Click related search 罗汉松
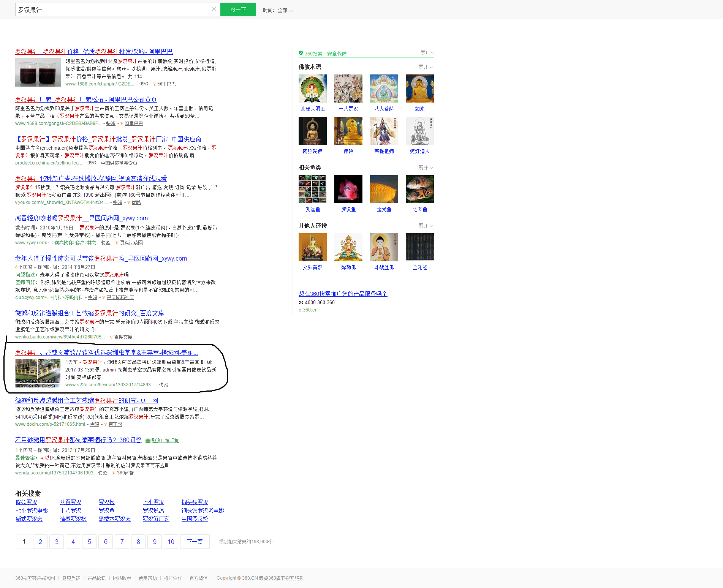This screenshot has width=723, height=588. tap(106, 502)
